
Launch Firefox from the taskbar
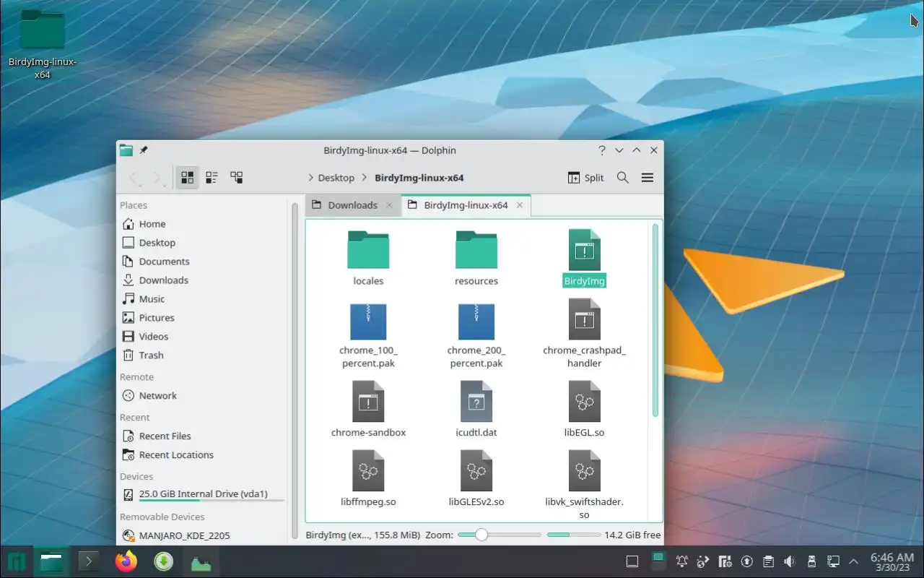point(126,561)
